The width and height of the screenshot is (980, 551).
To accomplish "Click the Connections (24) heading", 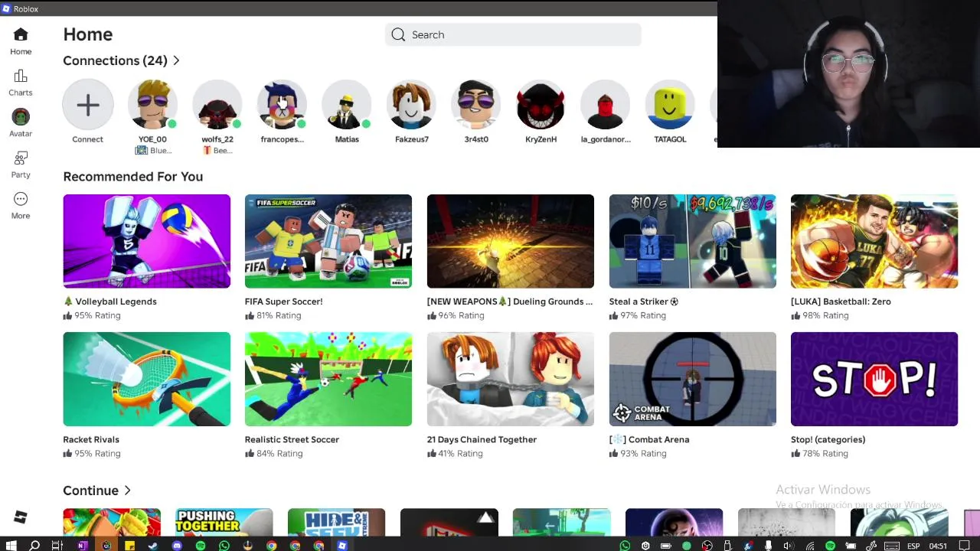I will pyautogui.click(x=115, y=60).
